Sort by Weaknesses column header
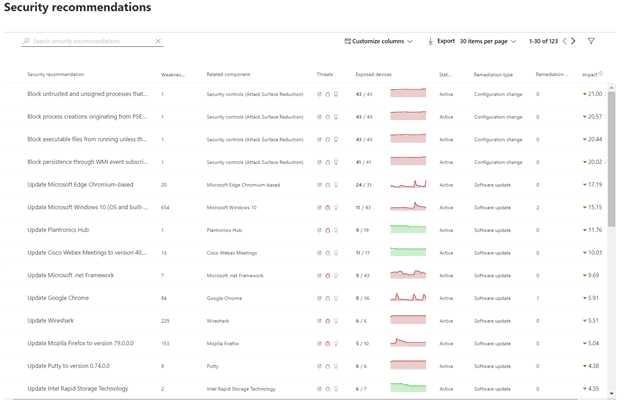Viewport: 624px width, 400px height. (173, 74)
